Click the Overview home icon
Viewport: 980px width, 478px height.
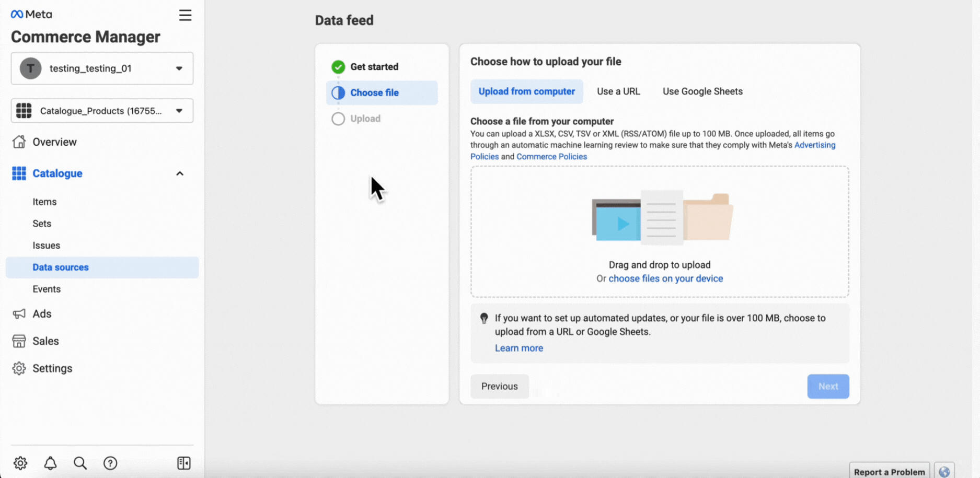[19, 142]
